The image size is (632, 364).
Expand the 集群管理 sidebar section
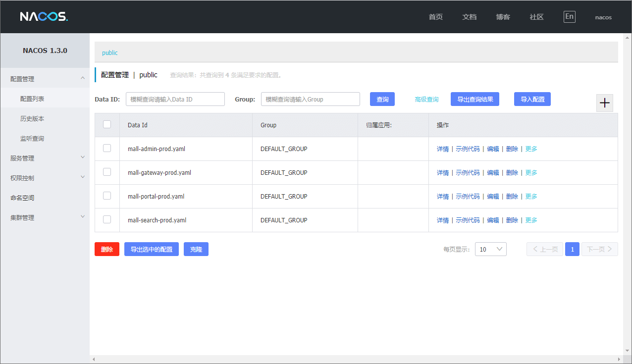[45, 217]
